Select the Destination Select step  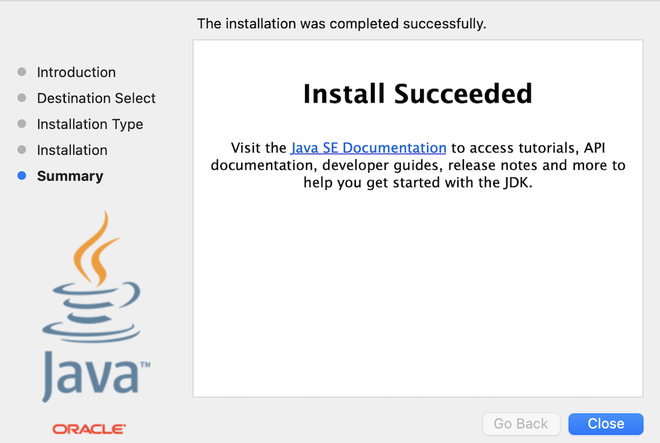click(x=96, y=98)
